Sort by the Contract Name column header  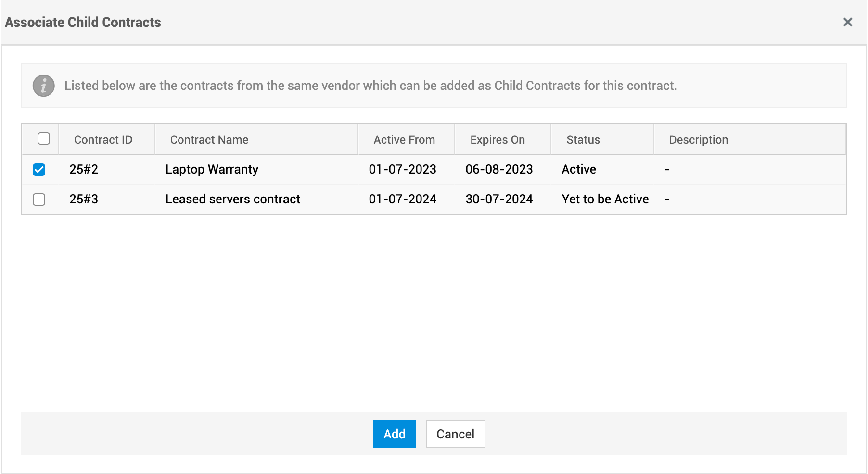(x=209, y=140)
